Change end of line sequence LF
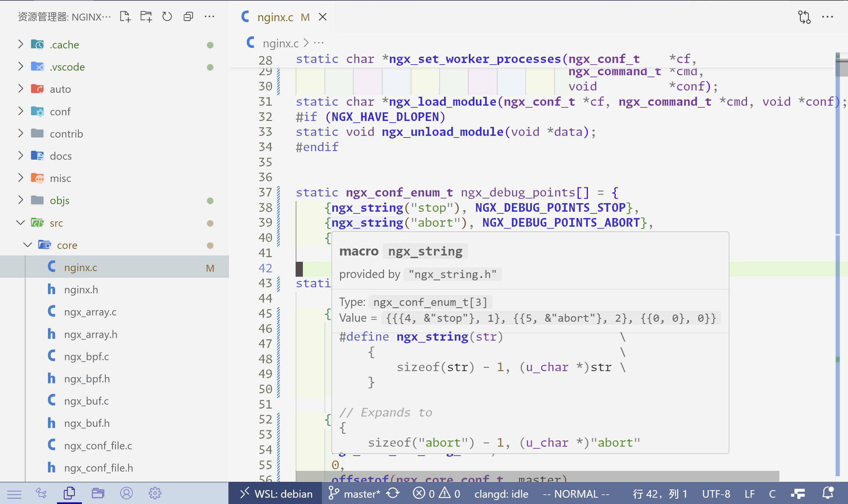 coord(750,494)
